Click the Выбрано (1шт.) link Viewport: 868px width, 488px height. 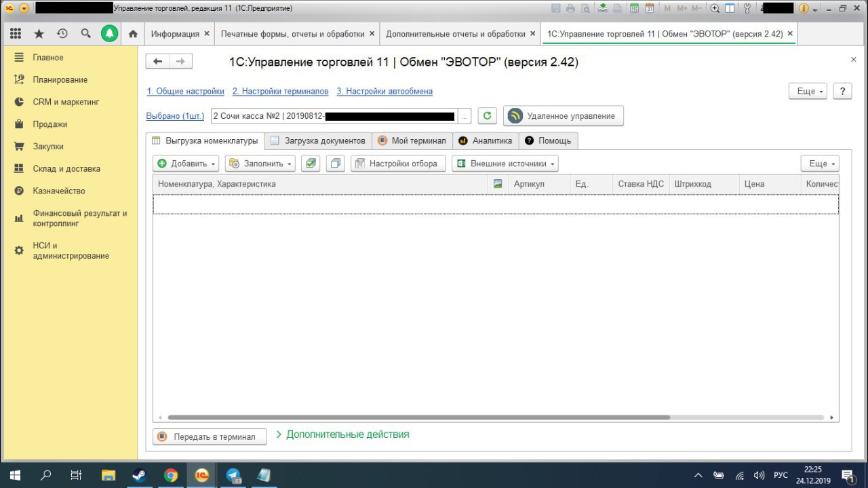coord(175,116)
